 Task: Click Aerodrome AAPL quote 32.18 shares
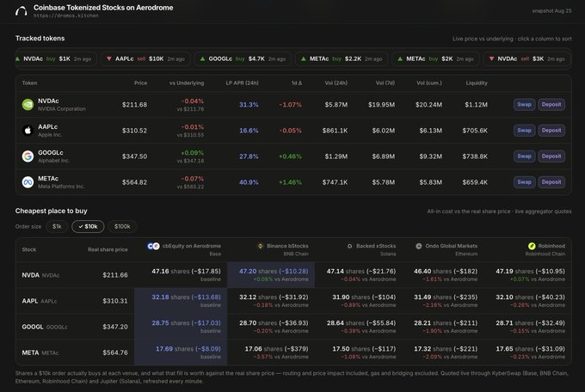pyautogui.click(x=186, y=297)
